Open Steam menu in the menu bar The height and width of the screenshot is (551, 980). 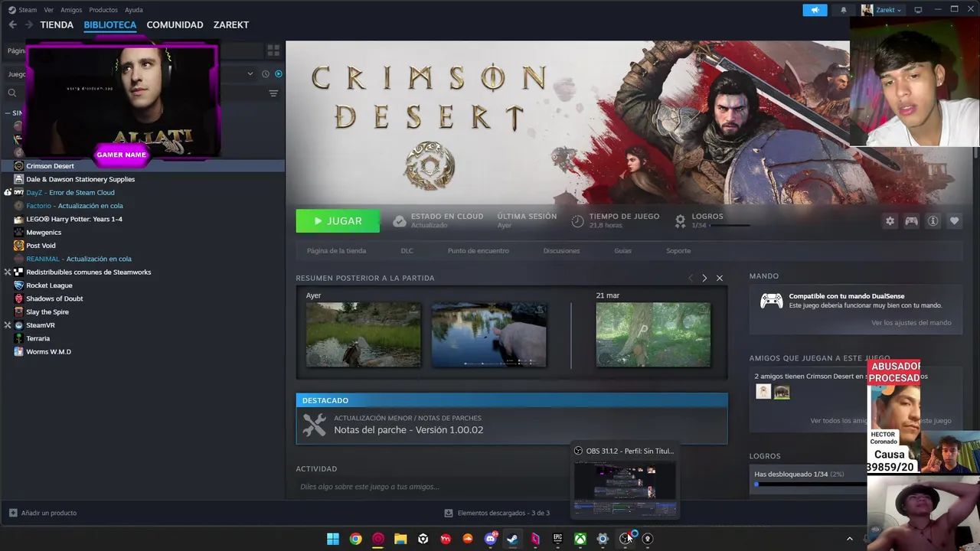(28, 10)
